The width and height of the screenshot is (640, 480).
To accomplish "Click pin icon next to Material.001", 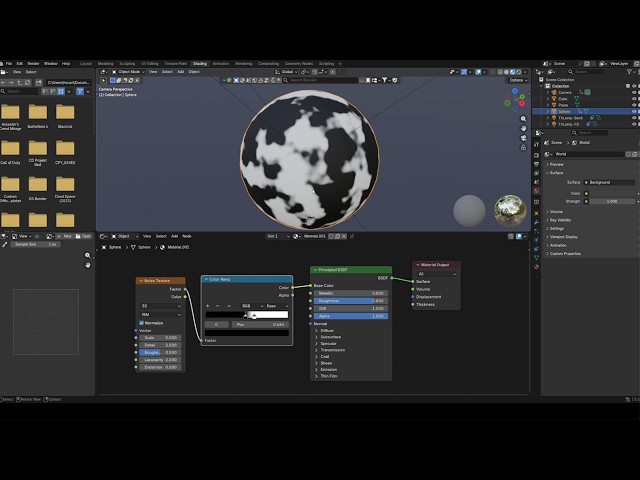I will (352, 236).
